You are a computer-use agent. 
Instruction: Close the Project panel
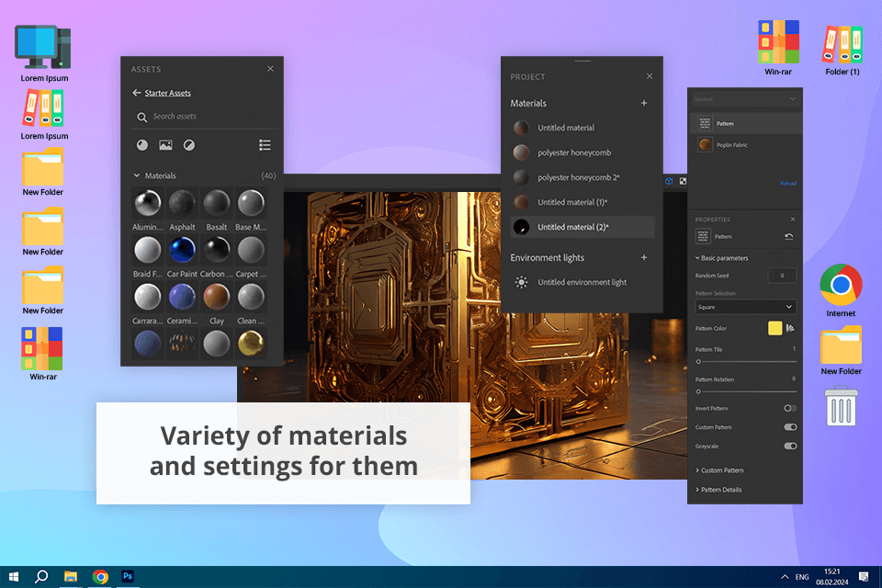[650, 76]
